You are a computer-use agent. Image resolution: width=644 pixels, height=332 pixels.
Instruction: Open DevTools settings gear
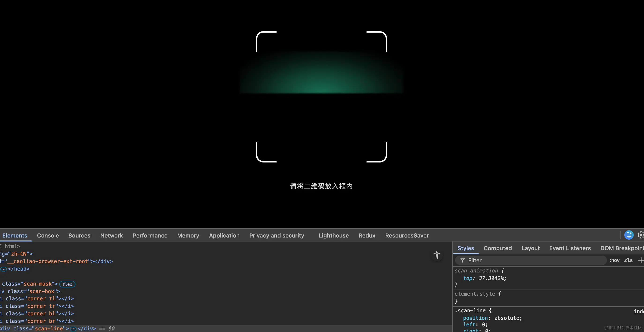(640, 235)
